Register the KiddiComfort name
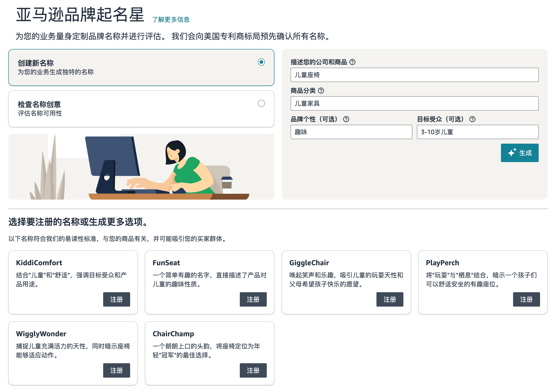Image resolution: width=556 pixels, height=392 pixels. click(x=116, y=300)
